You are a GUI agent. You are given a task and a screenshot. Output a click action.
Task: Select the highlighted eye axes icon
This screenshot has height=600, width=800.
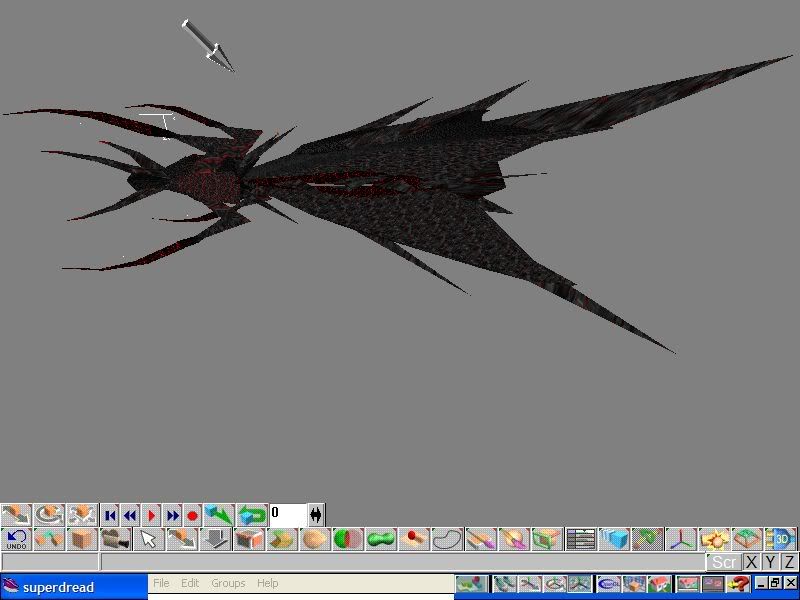[580, 584]
